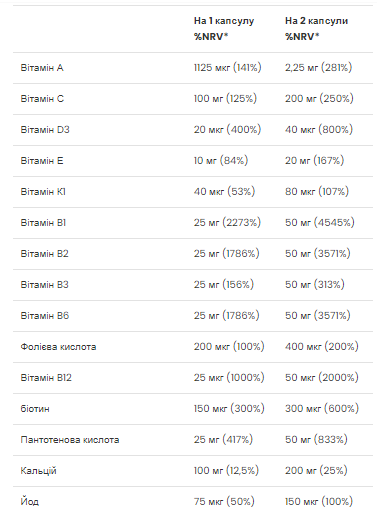Click the Вітамін B2 row label
Viewport: 377px width, 514px height.
pos(44,254)
